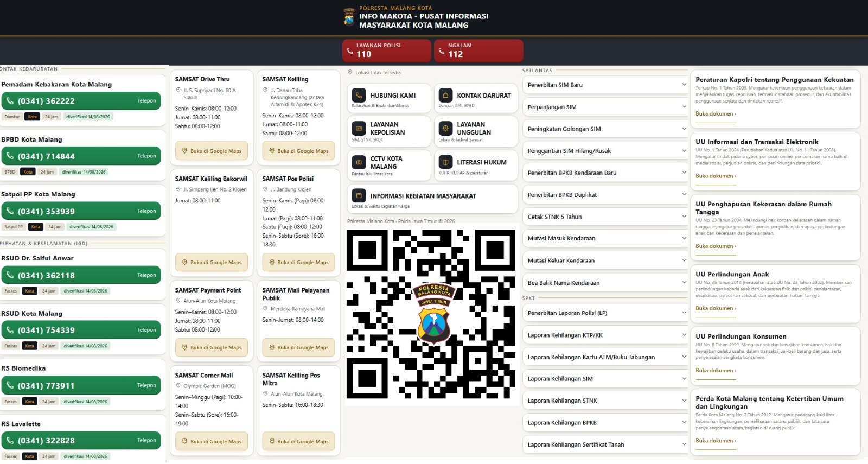Screen dimensions: 868x464
Task: Click phone icon beside (0341) 322828
Action: tap(10, 440)
